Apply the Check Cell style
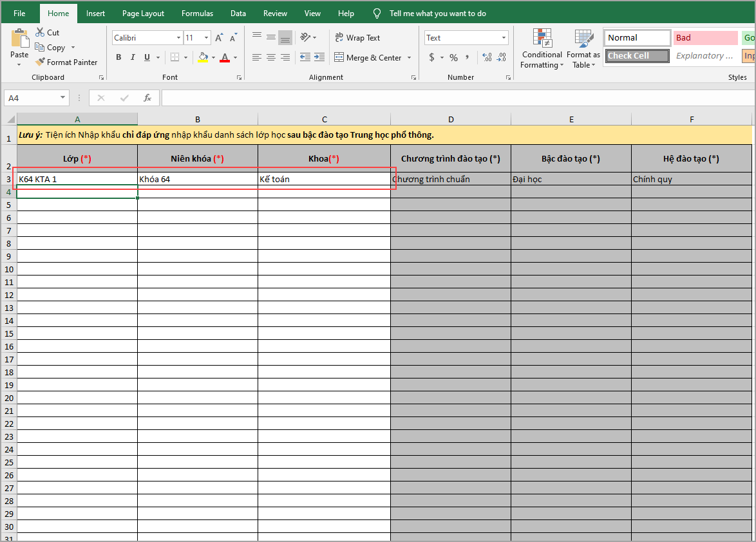 tap(637, 56)
